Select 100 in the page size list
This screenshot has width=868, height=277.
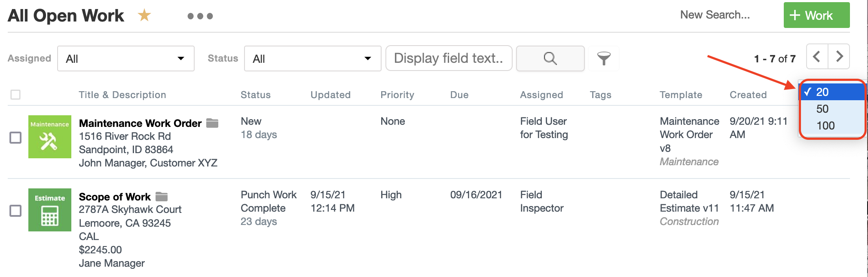pyautogui.click(x=825, y=126)
